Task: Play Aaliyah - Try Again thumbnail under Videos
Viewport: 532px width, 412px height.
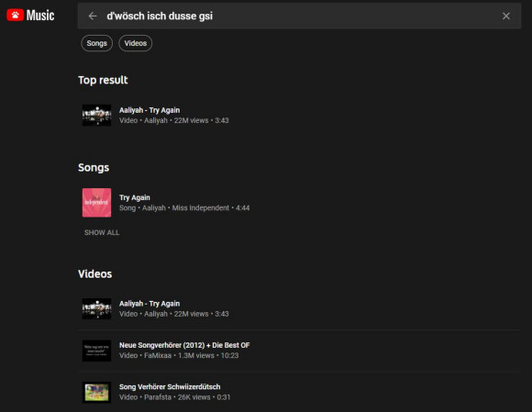Action: [96, 309]
